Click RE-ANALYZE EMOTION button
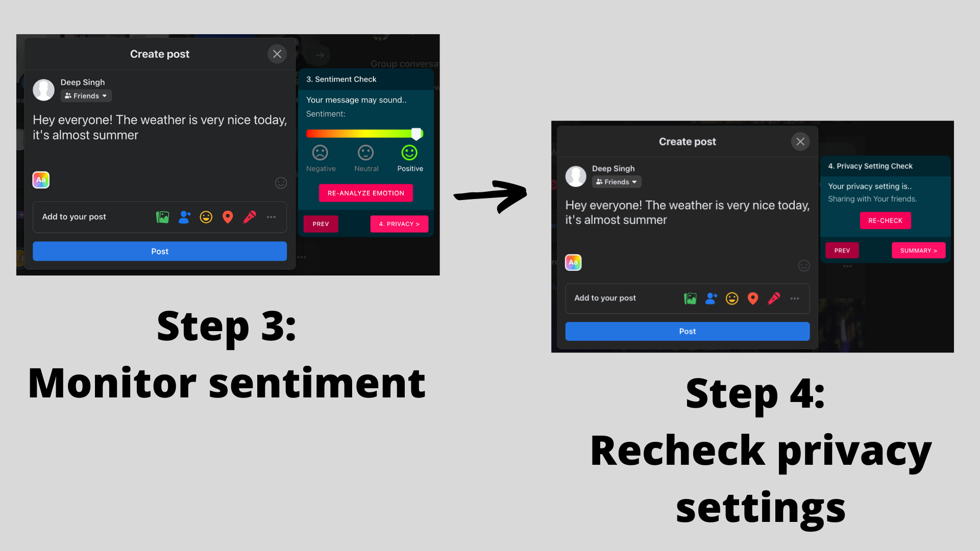 (x=365, y=193)
